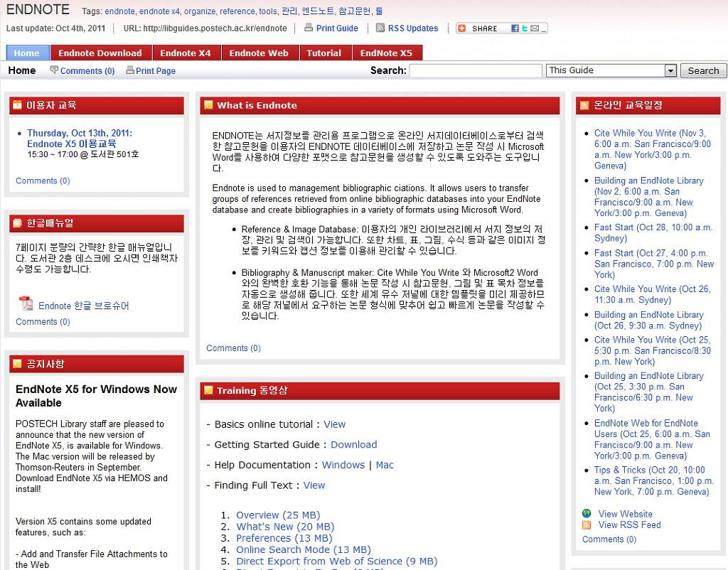Screen dimensions: 728x570
Task: Click the icon in Training 동영상 header
Action: click(208, 390)
